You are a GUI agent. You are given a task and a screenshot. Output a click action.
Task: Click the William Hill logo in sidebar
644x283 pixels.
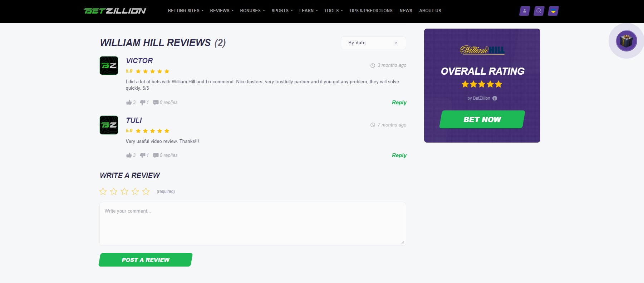(482, 50)
